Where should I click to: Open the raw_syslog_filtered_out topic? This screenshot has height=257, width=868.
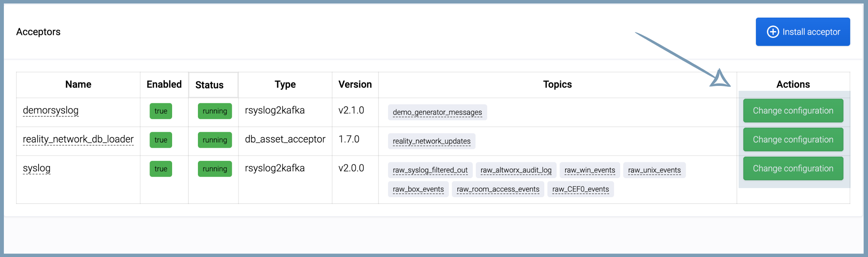(x=430, y=170)
